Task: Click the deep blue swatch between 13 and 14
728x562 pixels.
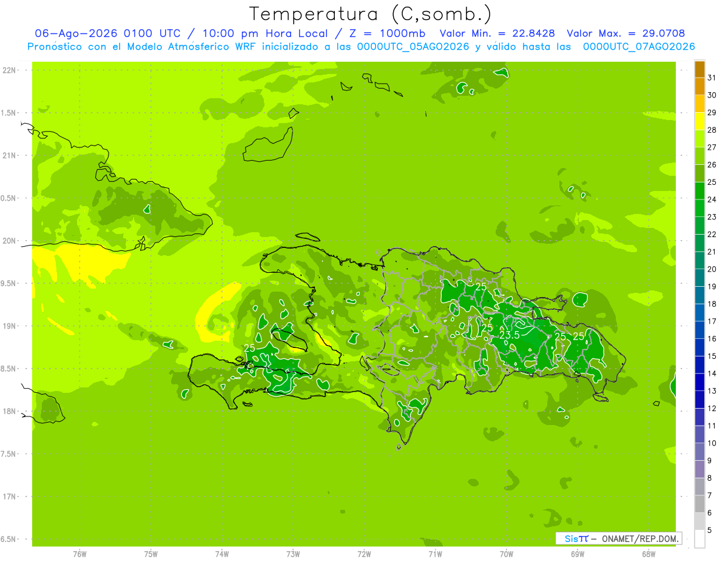Action: [x=699, y=383]
